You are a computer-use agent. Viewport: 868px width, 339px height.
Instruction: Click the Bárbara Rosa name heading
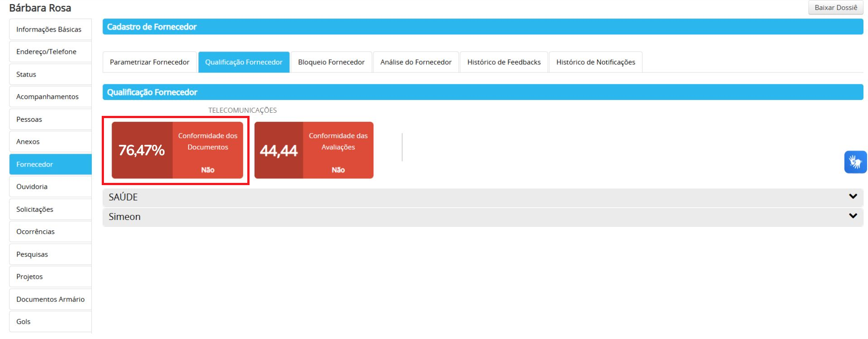pos(40,8)
